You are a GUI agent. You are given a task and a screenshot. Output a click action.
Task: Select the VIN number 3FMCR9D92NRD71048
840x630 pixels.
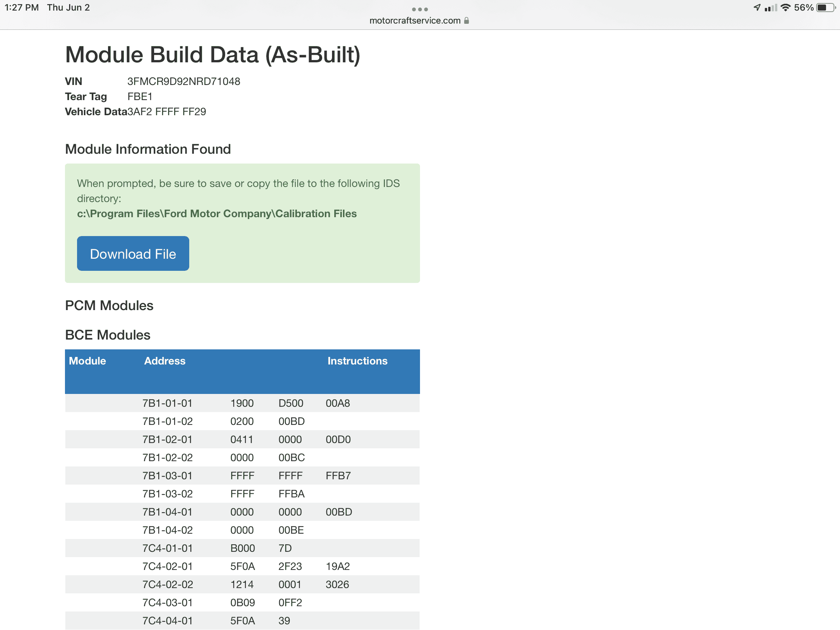184,81
